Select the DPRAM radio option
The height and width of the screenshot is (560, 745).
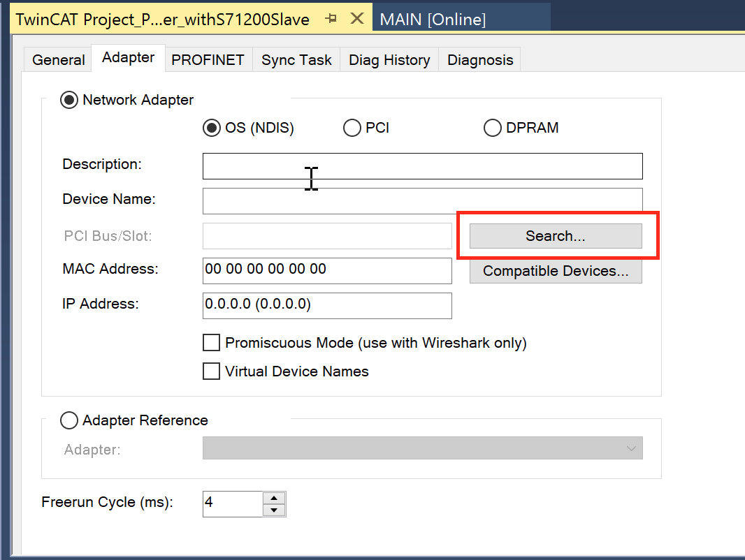(x=492, y=128)
